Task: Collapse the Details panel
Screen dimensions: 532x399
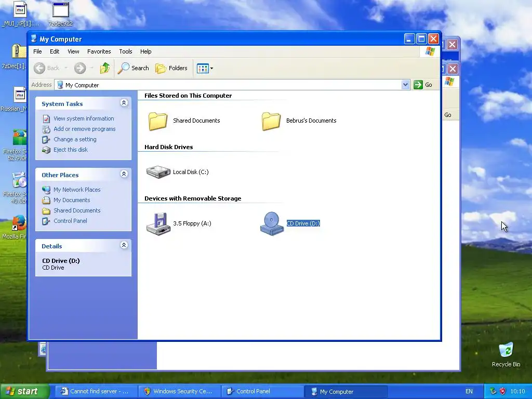Action: click(x=124, y=245)
